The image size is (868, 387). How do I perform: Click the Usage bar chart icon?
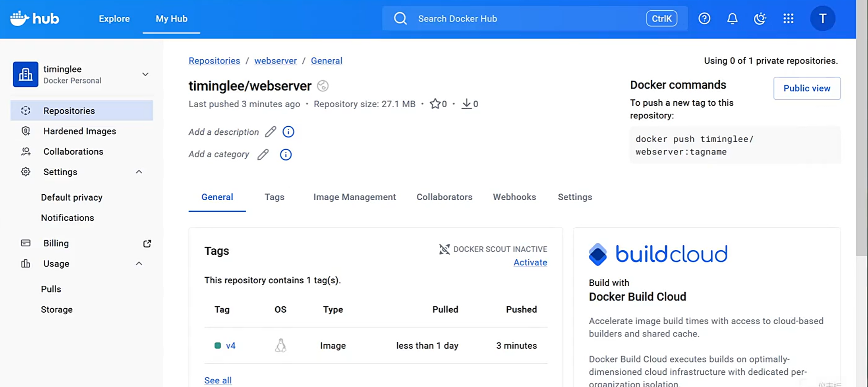click(x=26, y=263)
